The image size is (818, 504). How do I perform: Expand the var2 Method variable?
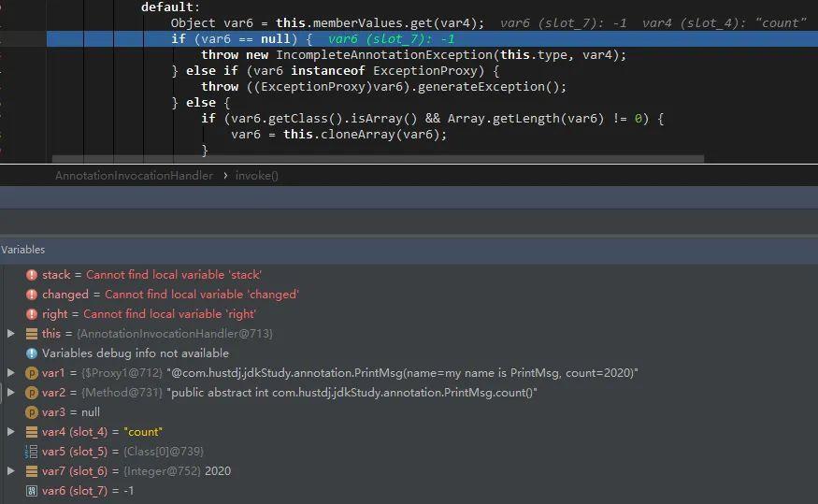[10, 393]
